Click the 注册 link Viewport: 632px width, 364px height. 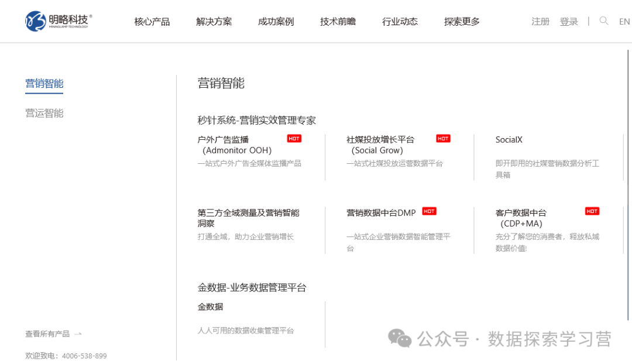tap(540, 22)
